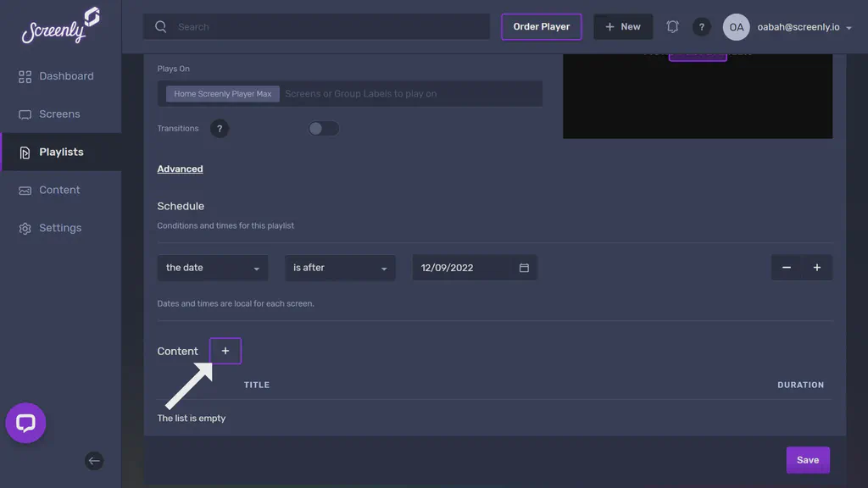Add content with the plus button
Image resolution: width=868 pixels, height=488 pixels.
224,350
